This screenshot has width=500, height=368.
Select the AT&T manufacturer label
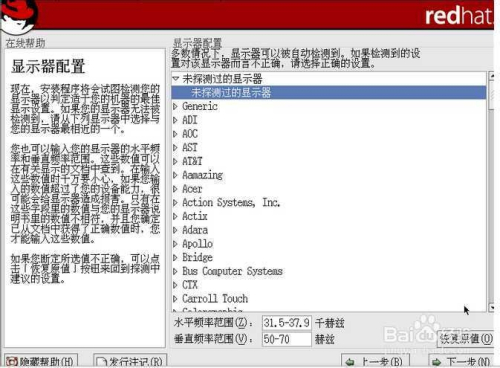click(192, 161)
